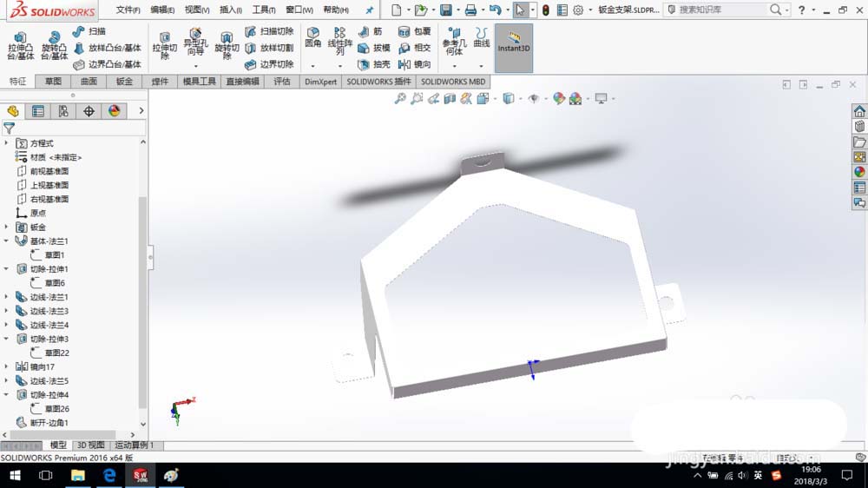Select the Revolved Boss/Base tool (旋转凸台/基体)

[x=54, y=45]
